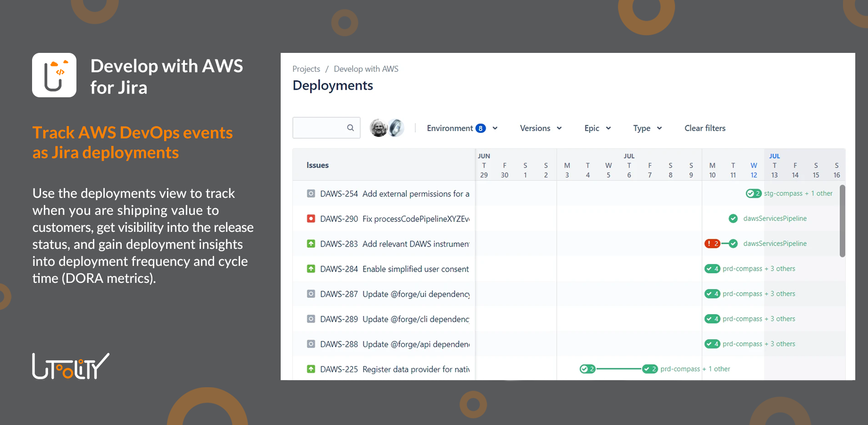
Task: Open DAWS-225 second deployment badge near prd-compass
Action: (650, 369)
